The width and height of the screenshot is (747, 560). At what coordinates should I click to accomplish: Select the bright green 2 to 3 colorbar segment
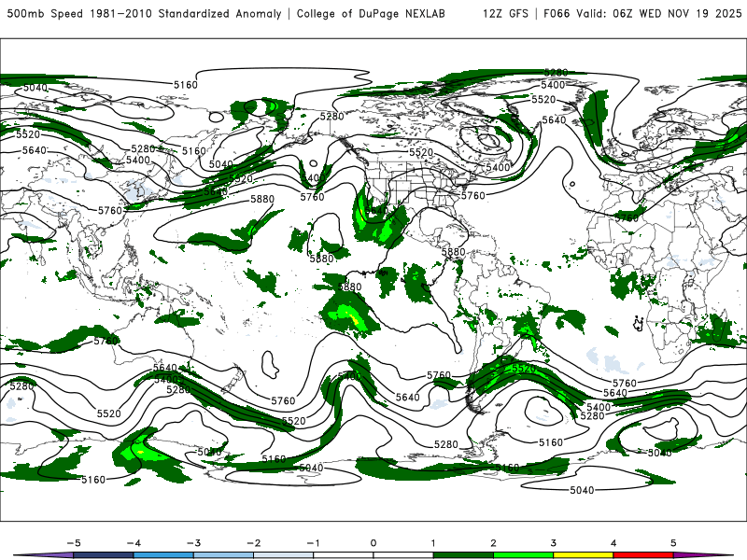coord(524,555)
